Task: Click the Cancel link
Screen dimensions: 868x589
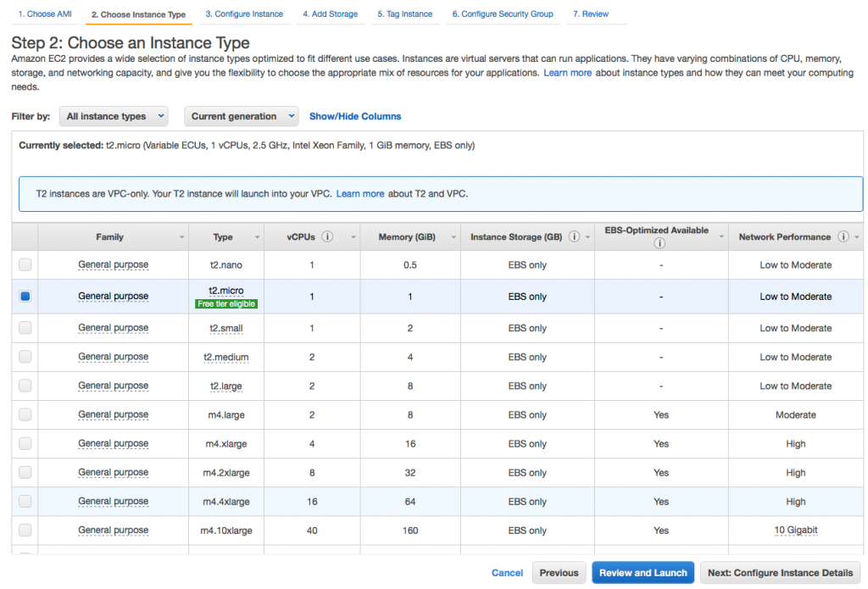Action: 507,572
